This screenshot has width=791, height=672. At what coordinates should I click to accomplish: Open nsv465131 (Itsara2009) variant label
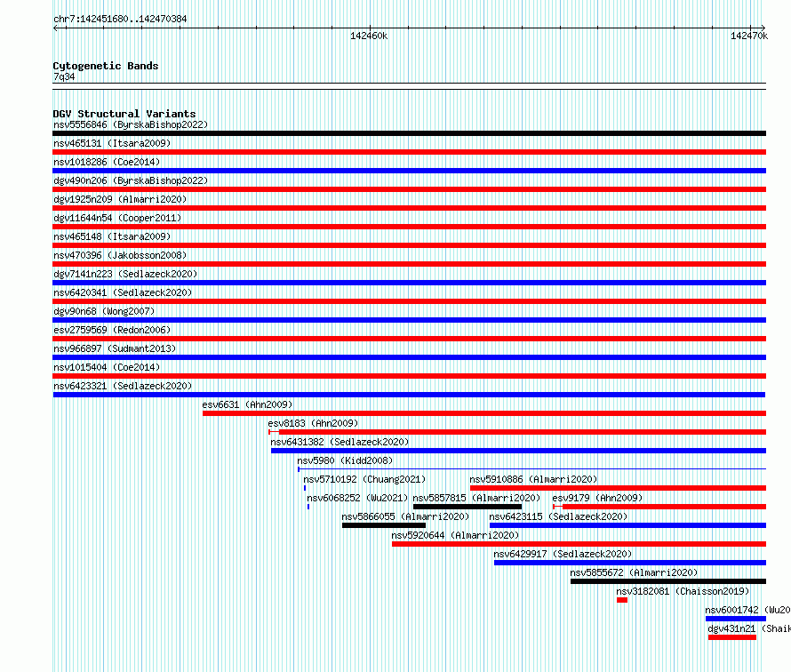112,143
